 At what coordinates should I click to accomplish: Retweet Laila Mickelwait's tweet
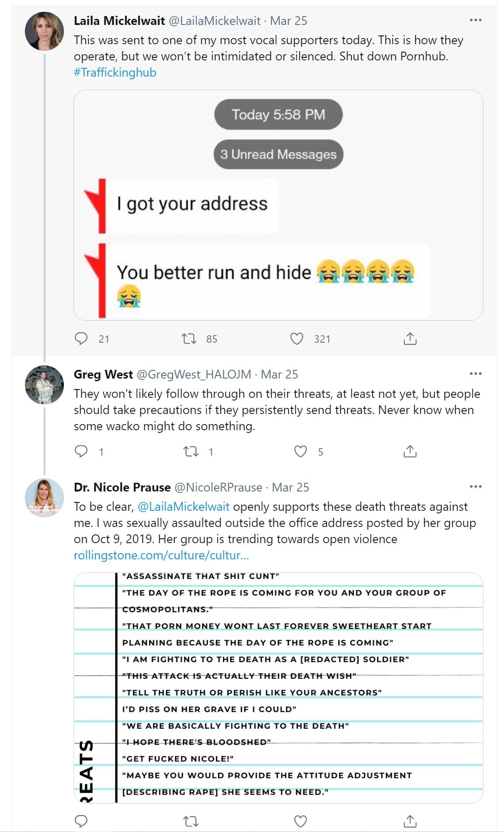tap(189, 339)
